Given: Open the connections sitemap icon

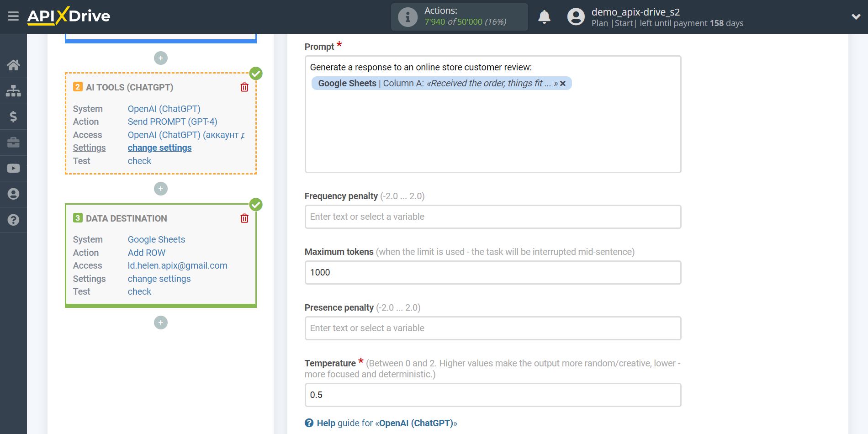Looking at the screenshot, I should pyautogui.click(x=13, y=91).
